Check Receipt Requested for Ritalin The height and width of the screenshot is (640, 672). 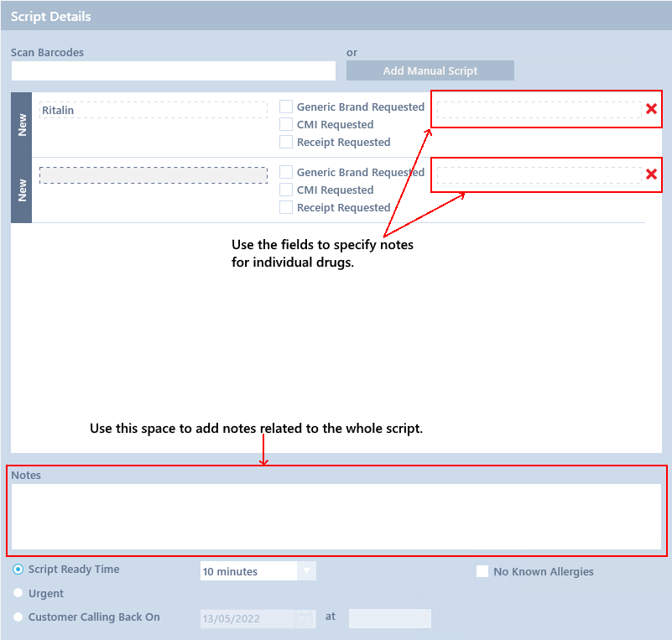[x=286, y=142]
